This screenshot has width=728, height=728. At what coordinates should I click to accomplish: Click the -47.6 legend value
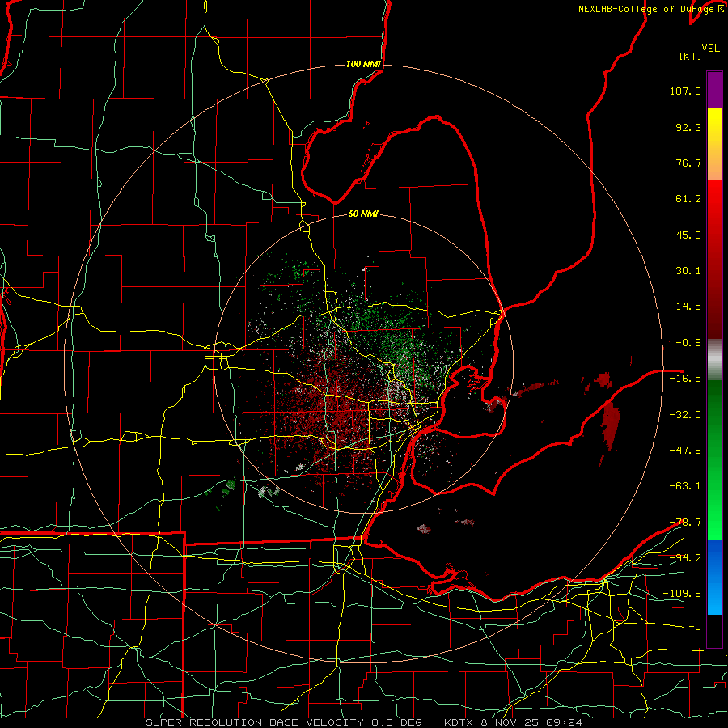coord(685,451)
